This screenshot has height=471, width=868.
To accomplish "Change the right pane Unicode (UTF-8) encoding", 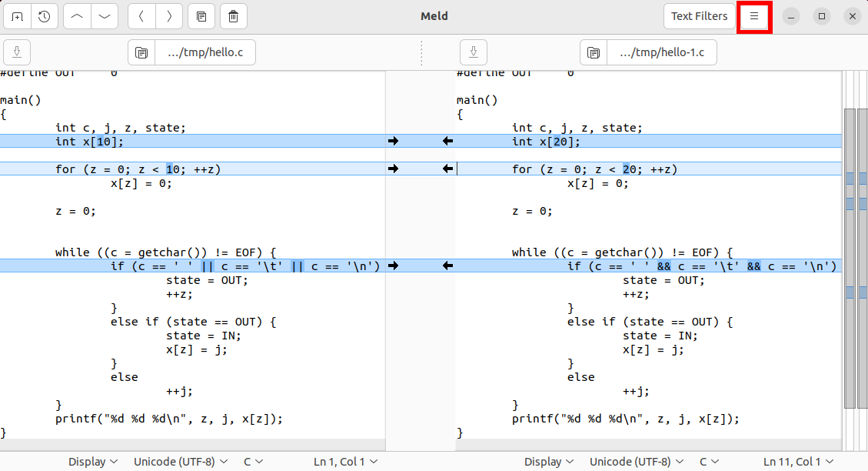I will pos(637,461).
